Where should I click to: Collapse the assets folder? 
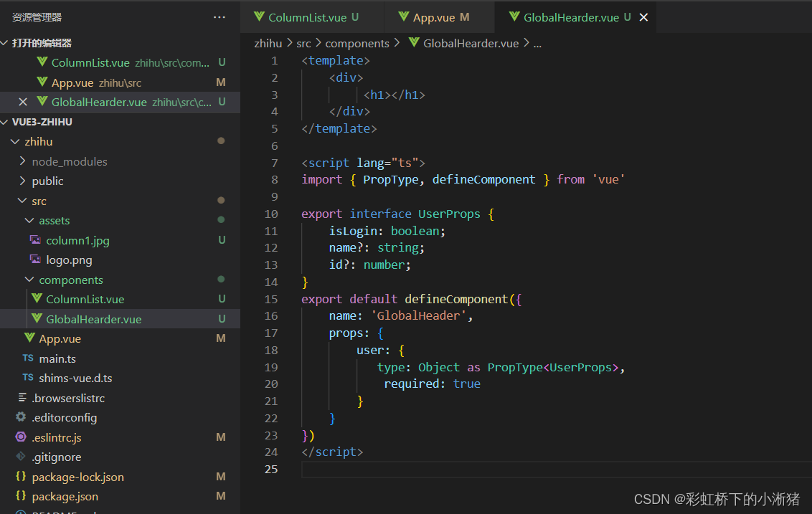point(29,220)
